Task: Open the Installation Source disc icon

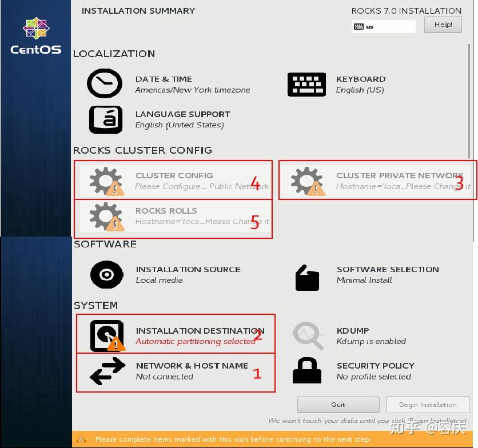Action: [107, 275]
